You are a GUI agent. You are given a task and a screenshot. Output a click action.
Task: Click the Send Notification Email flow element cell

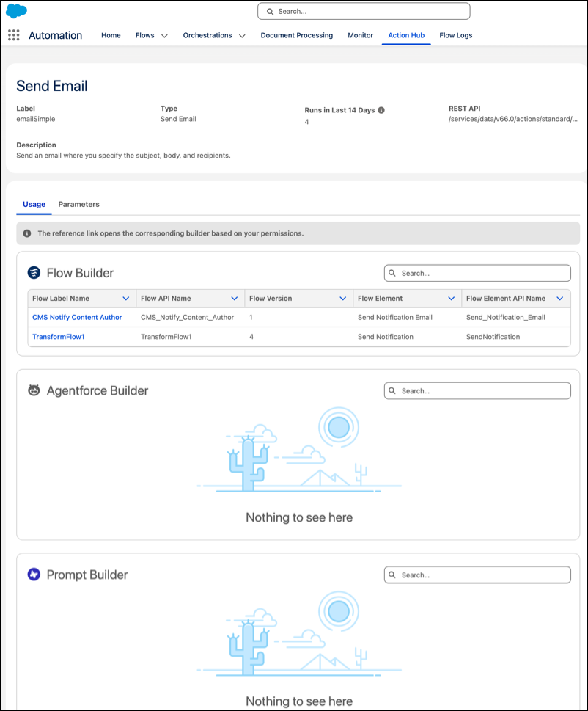point(395,318)
